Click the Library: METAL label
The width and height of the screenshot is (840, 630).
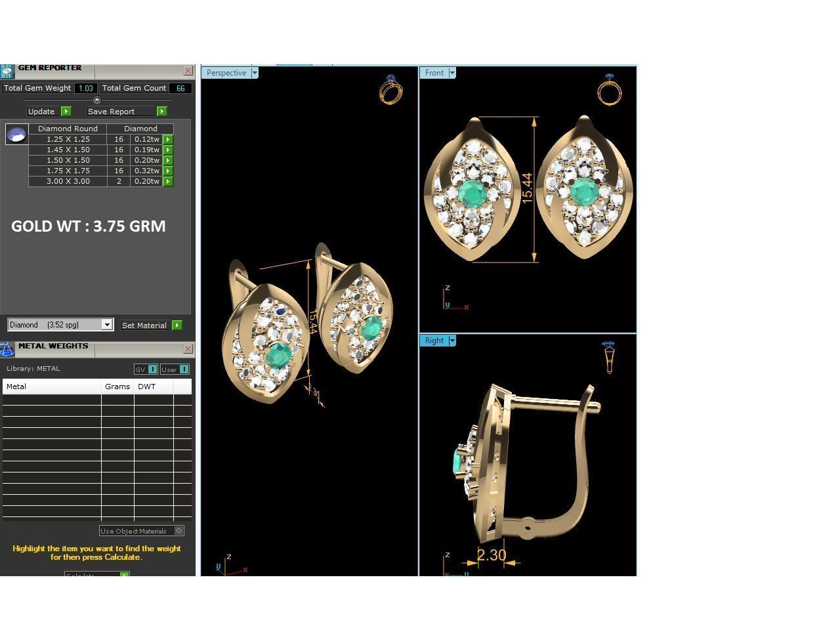pyautogui.click(x=33, y=369)
